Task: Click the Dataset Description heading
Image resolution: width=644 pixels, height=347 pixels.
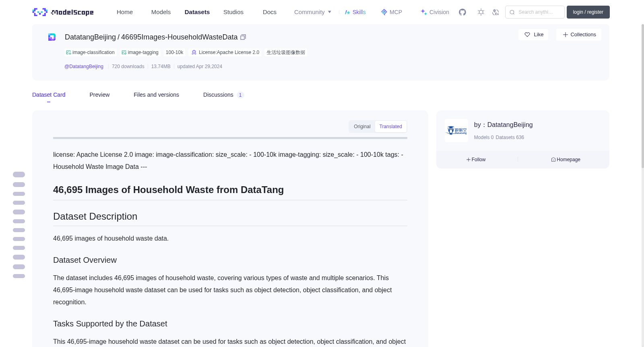Action: (x=95, y=216)
